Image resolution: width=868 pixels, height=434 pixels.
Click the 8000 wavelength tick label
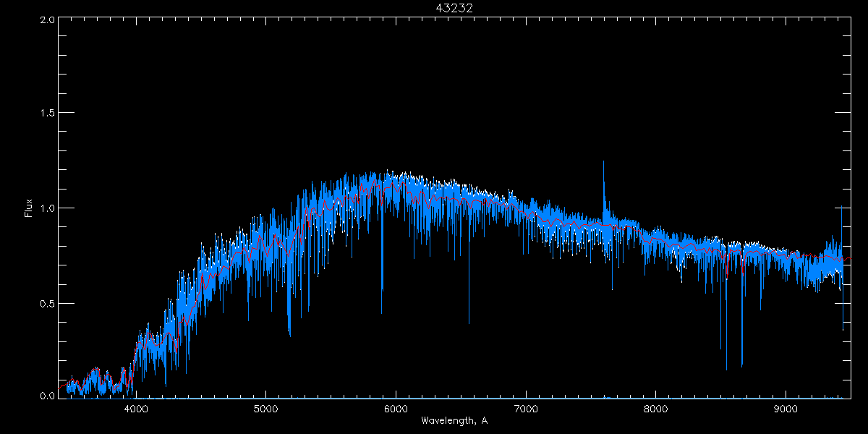tap(656, 407)
